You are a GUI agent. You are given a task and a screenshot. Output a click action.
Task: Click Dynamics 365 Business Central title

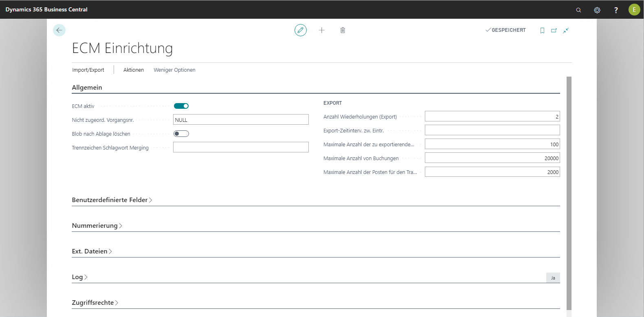[x=46, y=9]
